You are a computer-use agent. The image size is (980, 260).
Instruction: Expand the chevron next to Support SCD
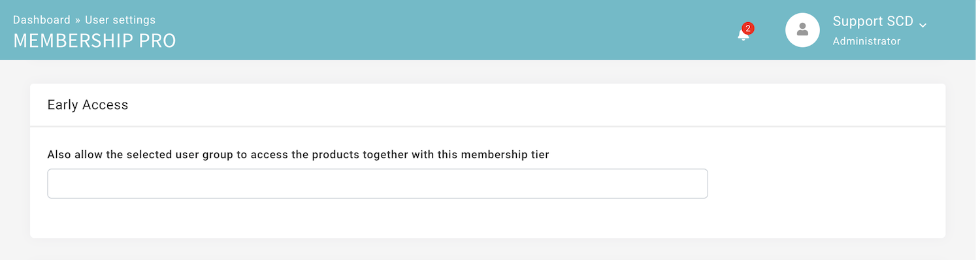tap(923, 25)
